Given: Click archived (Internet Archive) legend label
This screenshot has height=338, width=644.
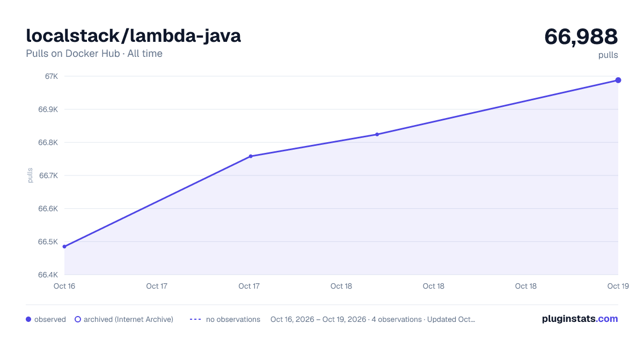Looking at the screenshot, I should [128, 319].
